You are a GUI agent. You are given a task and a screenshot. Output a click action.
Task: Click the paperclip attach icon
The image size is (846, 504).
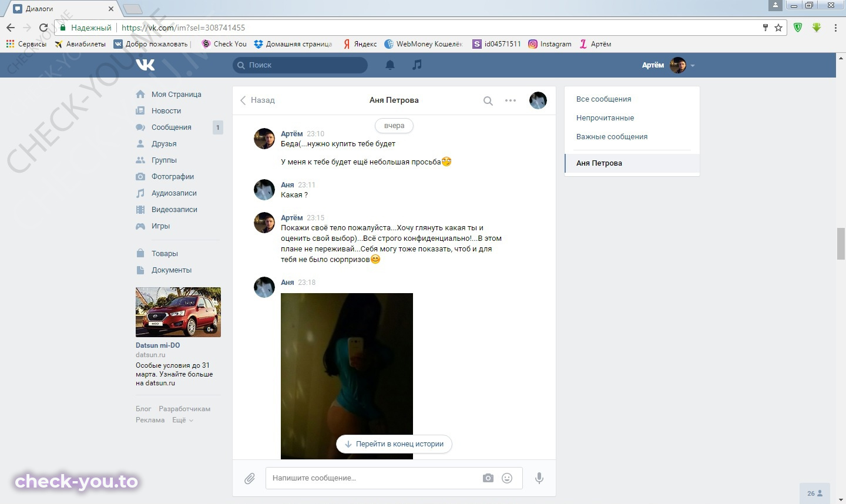(250, 478)
